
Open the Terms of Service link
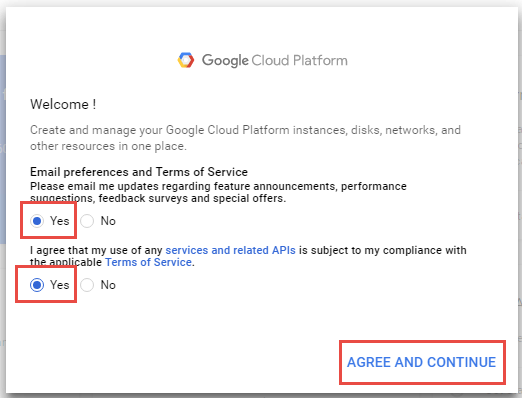click(148, 262)
